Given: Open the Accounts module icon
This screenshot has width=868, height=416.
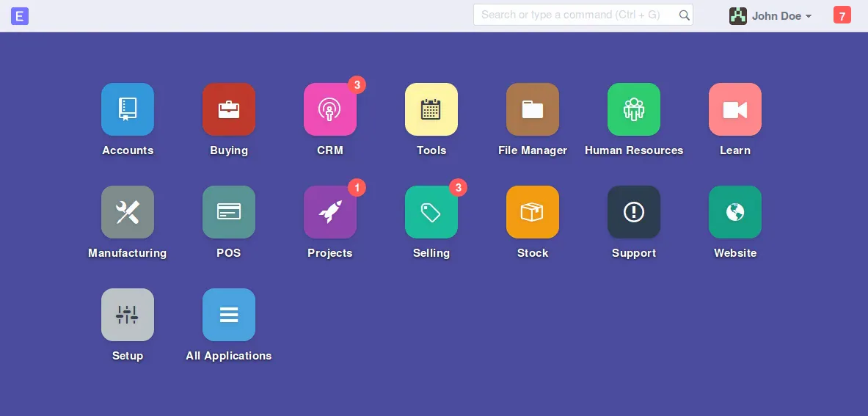Looking at the screenshot, I should [x=128, y=109].
